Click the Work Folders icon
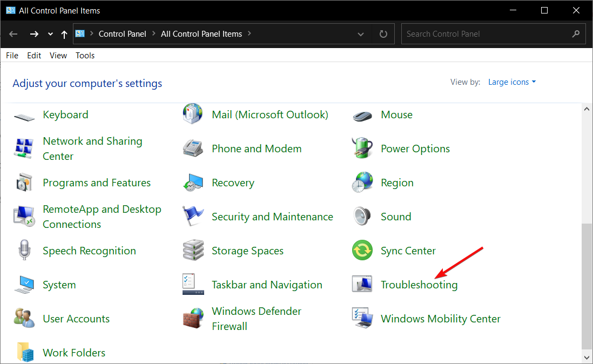The height and width of the screenshot is (364, 593). tap(25, 353)
